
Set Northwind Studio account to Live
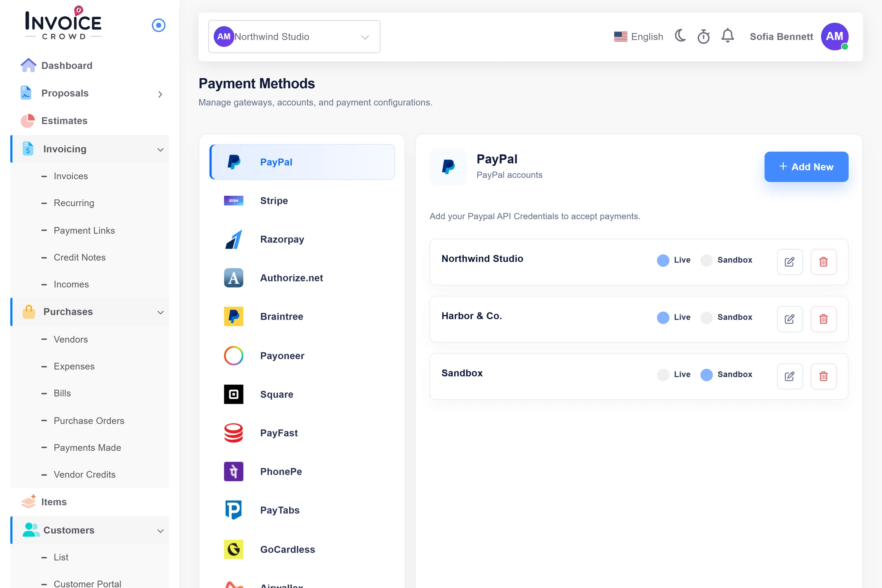click(x=663, y=260)
